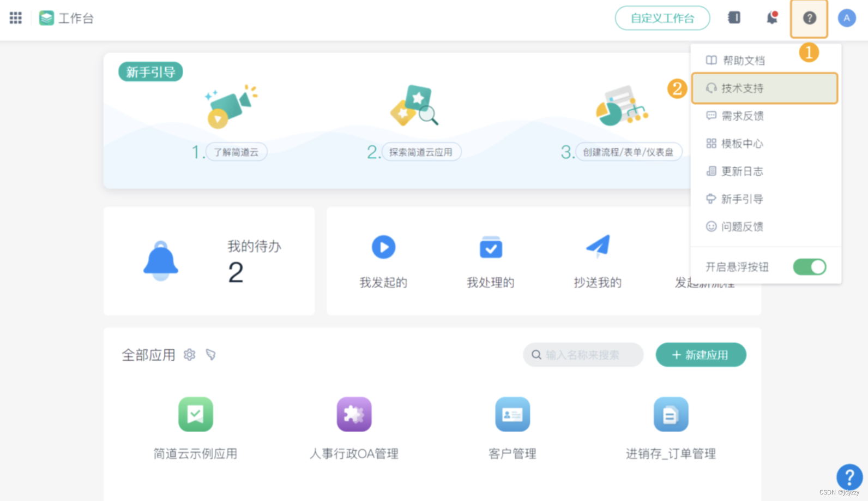The height and width of the screenshot is (501, 868).
Task: Toggle the 开启悬浮按钮 switch
Action: pos(810,267)
